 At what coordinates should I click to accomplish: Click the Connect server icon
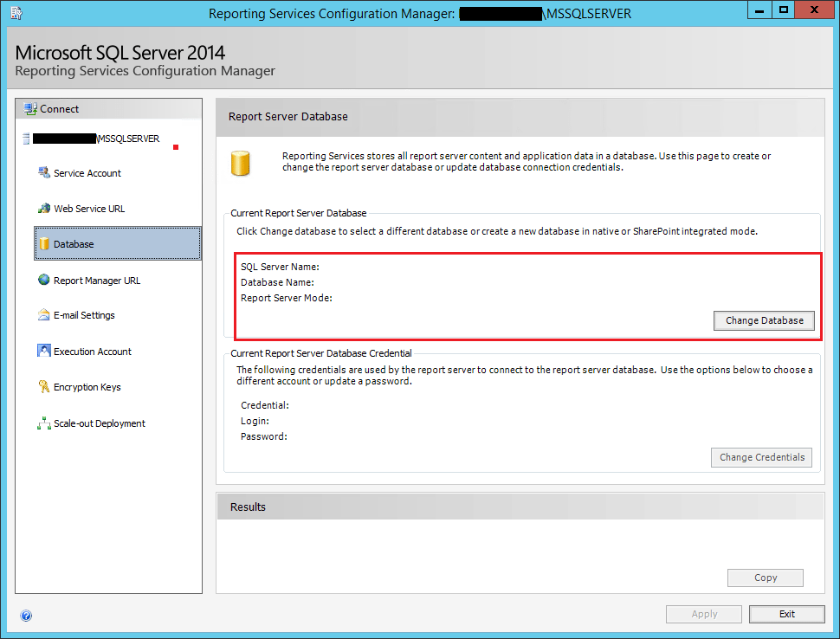[31, 109]
